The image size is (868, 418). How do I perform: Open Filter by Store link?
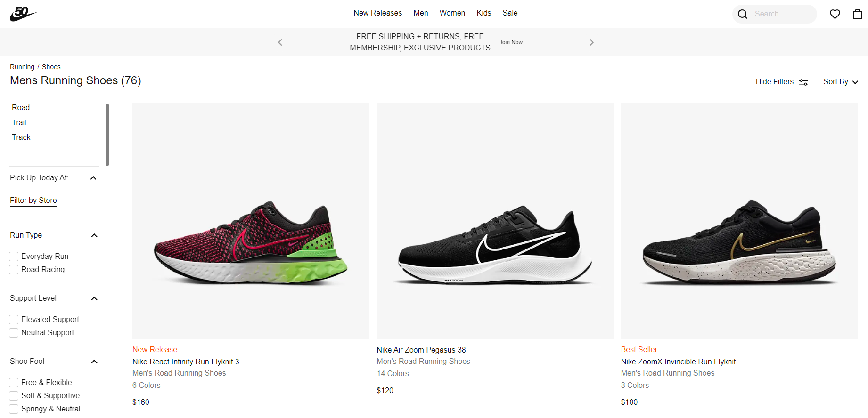33,201
